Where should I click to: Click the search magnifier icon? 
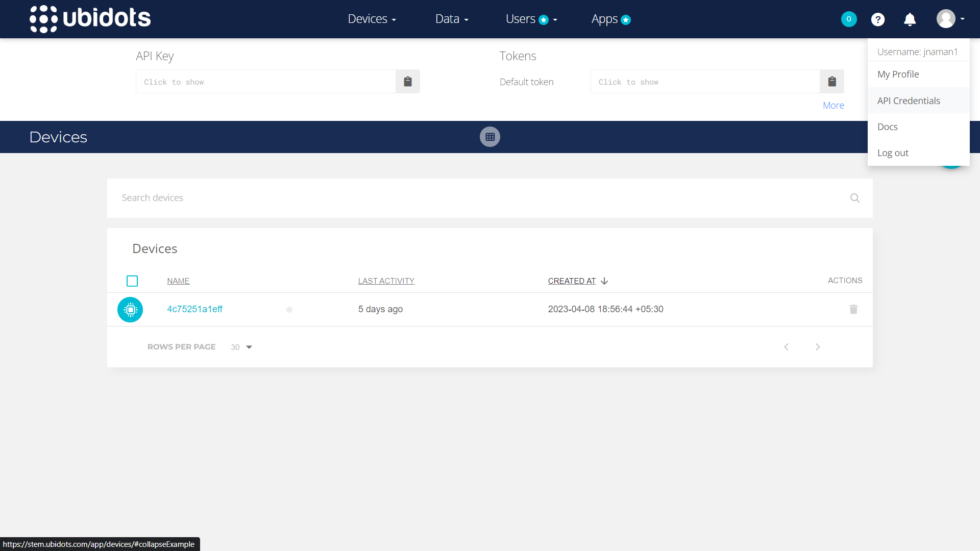click(855, 198)
